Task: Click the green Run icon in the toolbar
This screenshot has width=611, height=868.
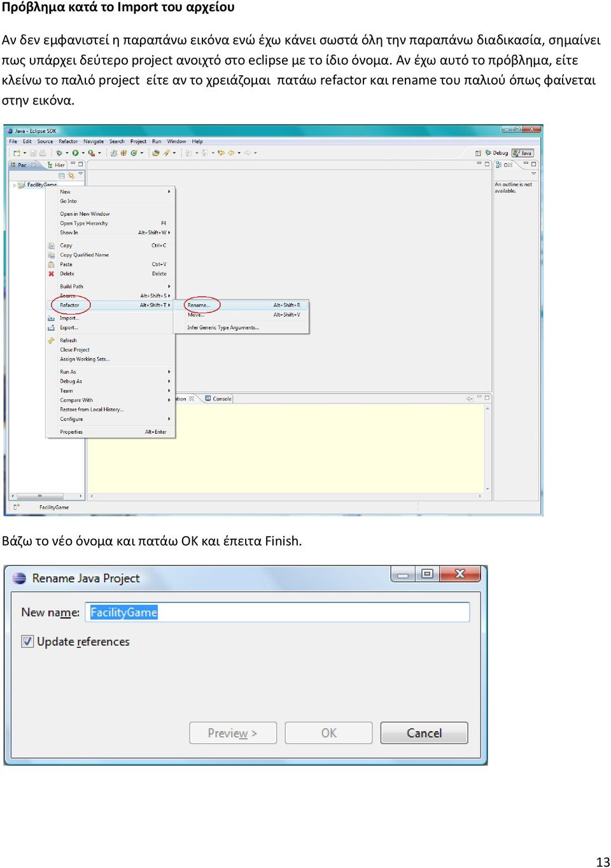Action: (x=75, y=153)
